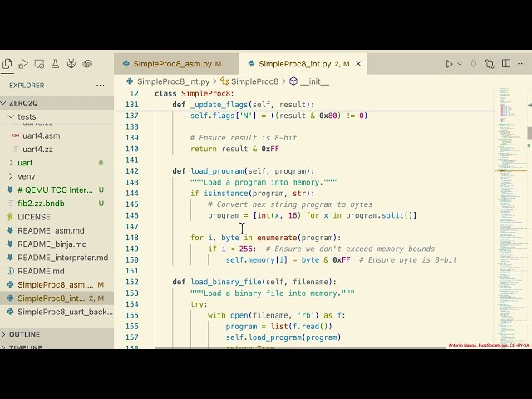The width and height of the screenshot is (532, 399).
Task: Open the QEMU TCG Inter... markdown file
Action: 57,190
